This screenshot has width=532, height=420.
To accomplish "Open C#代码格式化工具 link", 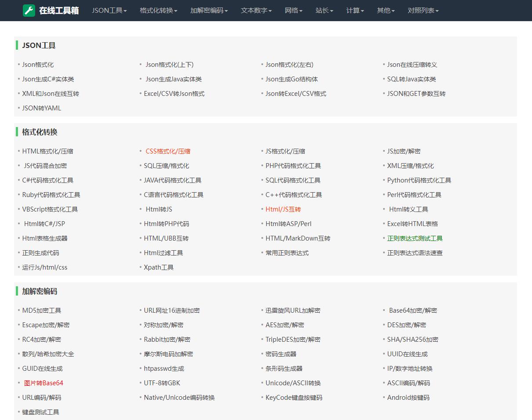I will (x=48, y=180).
